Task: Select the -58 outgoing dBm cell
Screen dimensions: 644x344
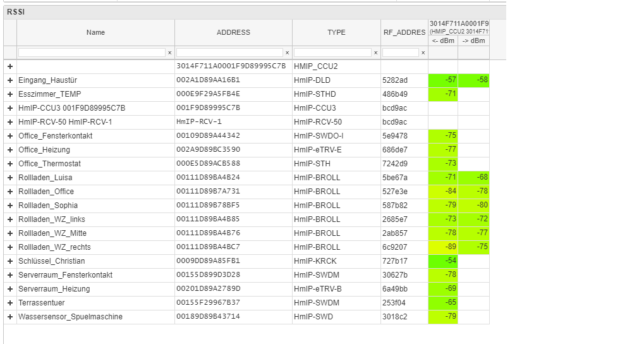Action: coord(473,80)
